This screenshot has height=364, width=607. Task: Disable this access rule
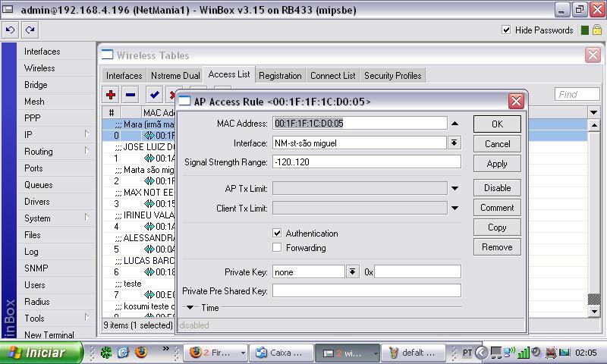tap(497, 188)
